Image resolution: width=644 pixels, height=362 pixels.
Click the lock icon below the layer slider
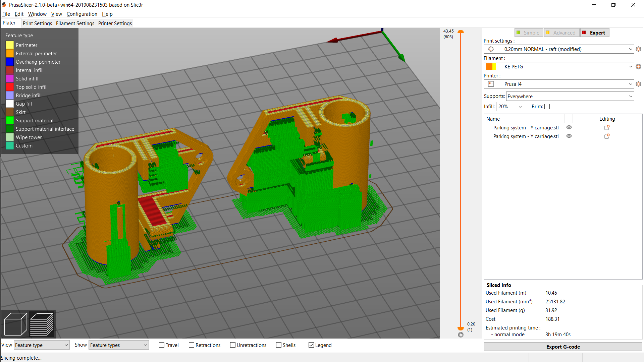[x=461, y=335]
